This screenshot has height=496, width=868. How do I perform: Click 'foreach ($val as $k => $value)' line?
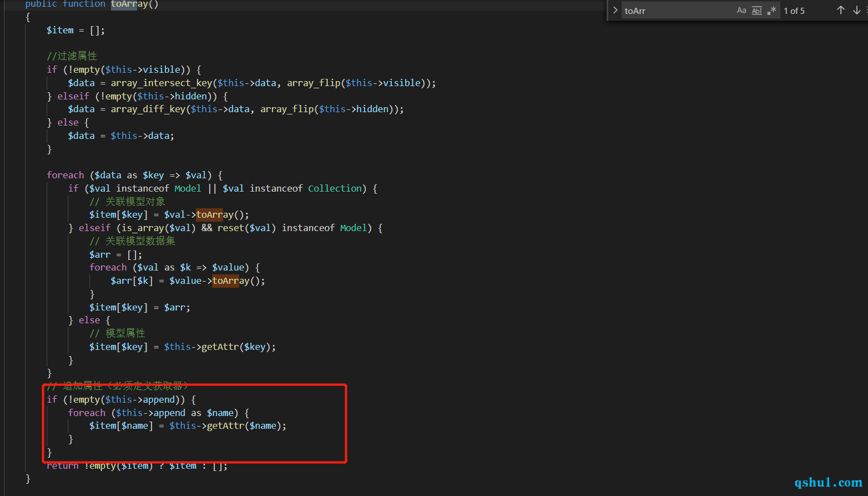tap(174, 267)
